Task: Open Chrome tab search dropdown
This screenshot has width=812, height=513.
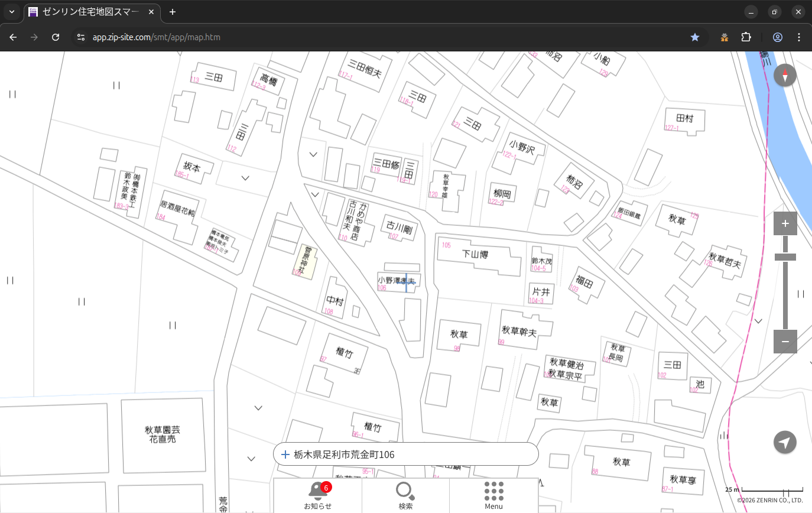Action: click(x=12, y=12)
